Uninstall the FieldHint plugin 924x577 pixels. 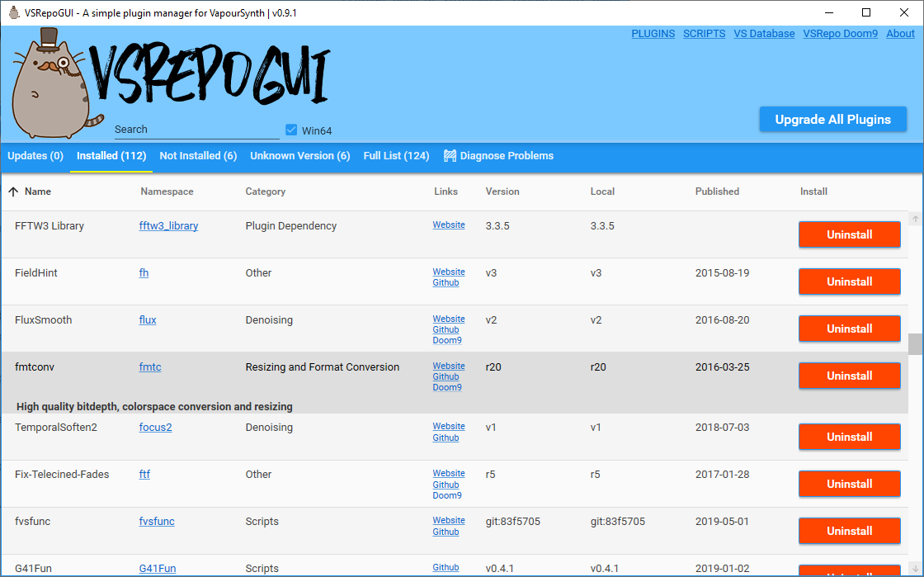849,281
